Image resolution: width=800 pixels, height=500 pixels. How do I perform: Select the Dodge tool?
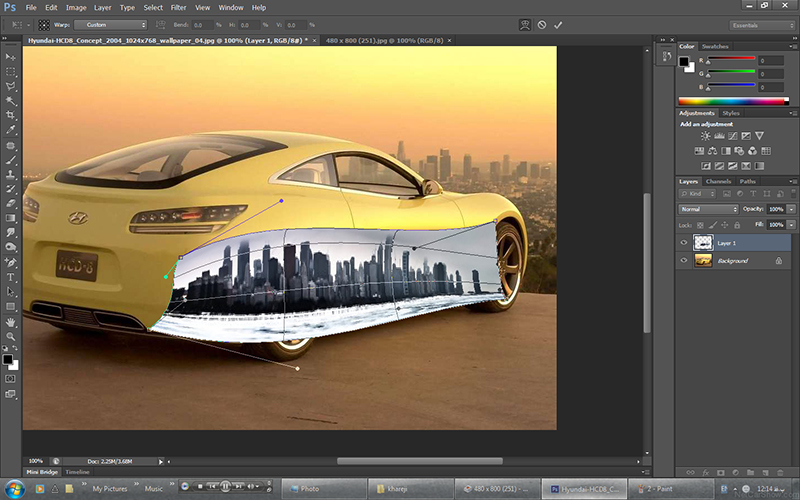point(10,247)
